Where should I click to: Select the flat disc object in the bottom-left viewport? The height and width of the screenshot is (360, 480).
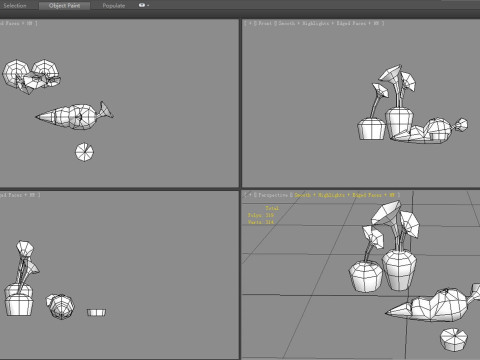[x=96, y=312]
